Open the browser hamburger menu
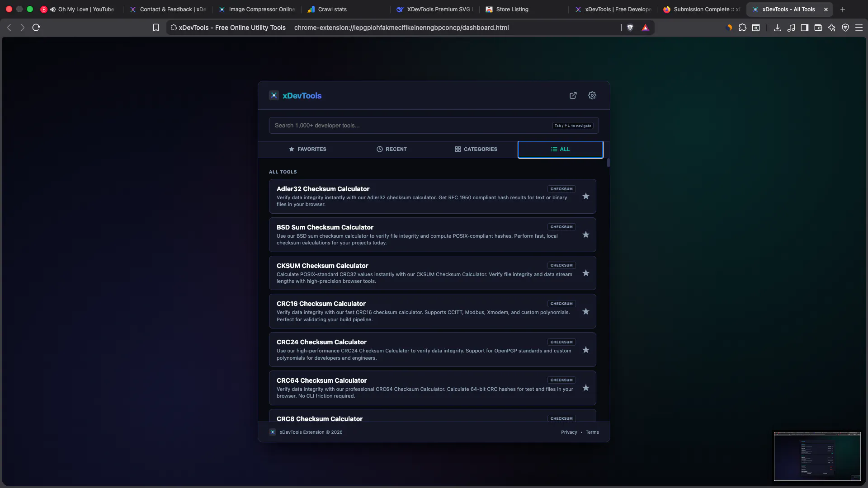868x488 pixels. click(x=859, y=28)
